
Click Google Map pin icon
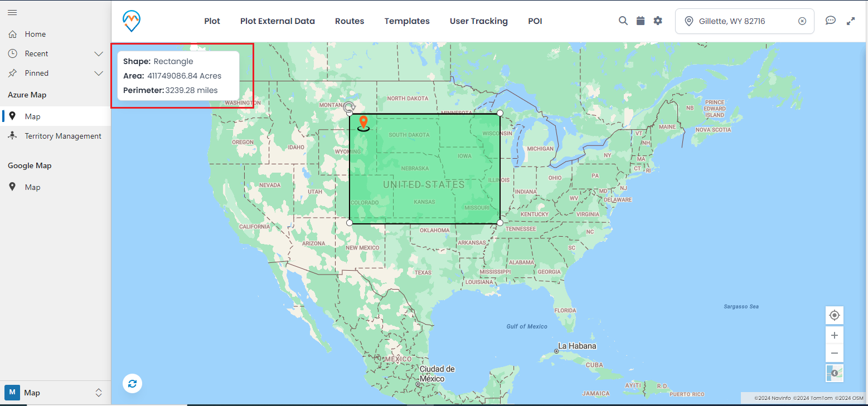(x=12, y=187)
